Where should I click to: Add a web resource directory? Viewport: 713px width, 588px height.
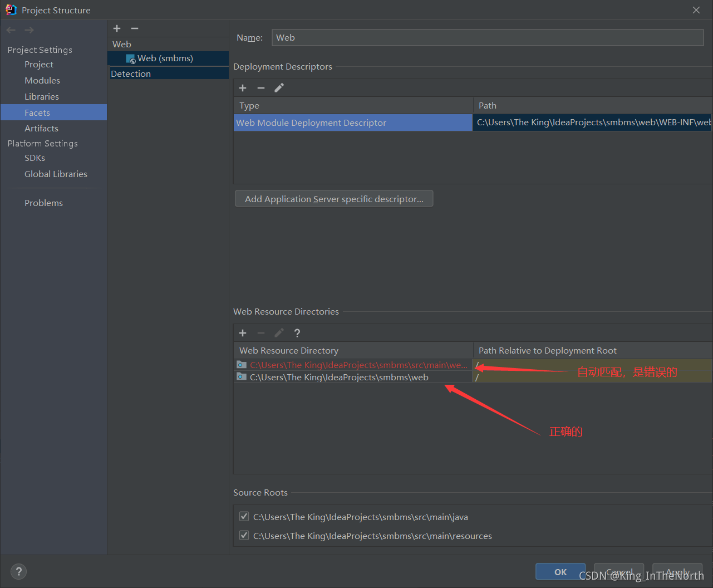click(x=243, y=333)
